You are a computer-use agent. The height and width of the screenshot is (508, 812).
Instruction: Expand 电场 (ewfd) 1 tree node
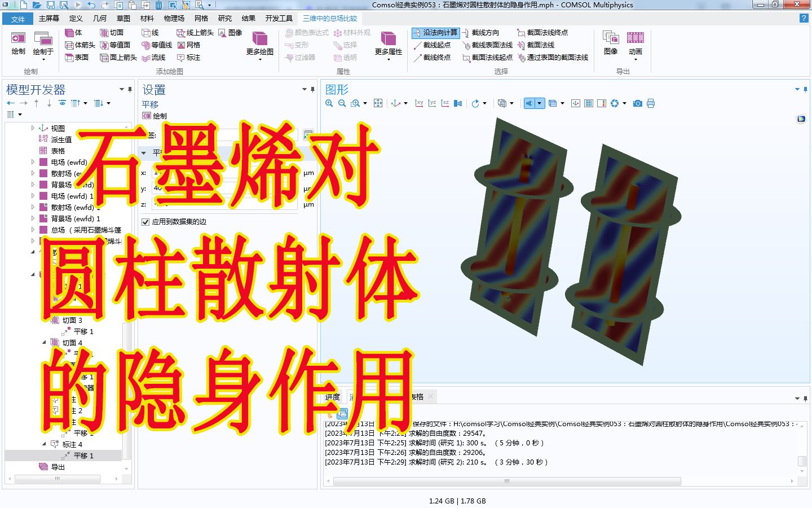point(33,196)
